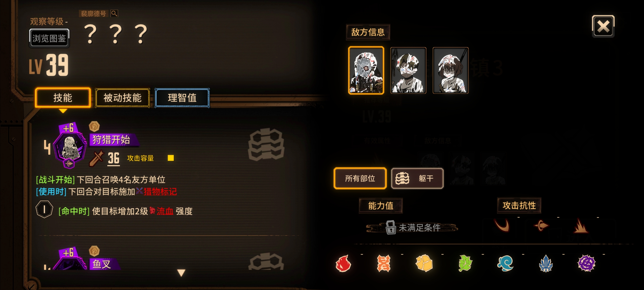Select the Gloom teal swirl sin icon

tap(505, 263)
